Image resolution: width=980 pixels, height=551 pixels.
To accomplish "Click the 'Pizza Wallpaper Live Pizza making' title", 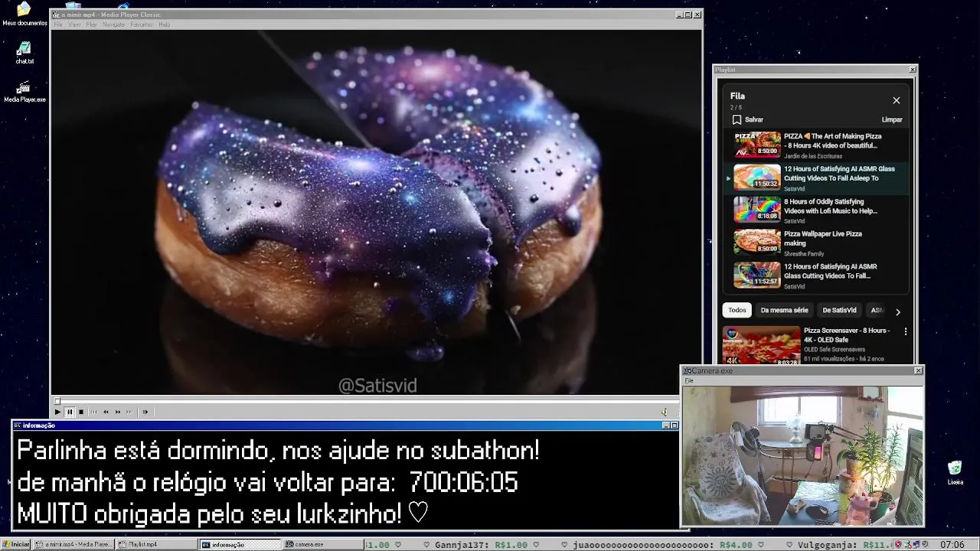I will pos(822,239).
